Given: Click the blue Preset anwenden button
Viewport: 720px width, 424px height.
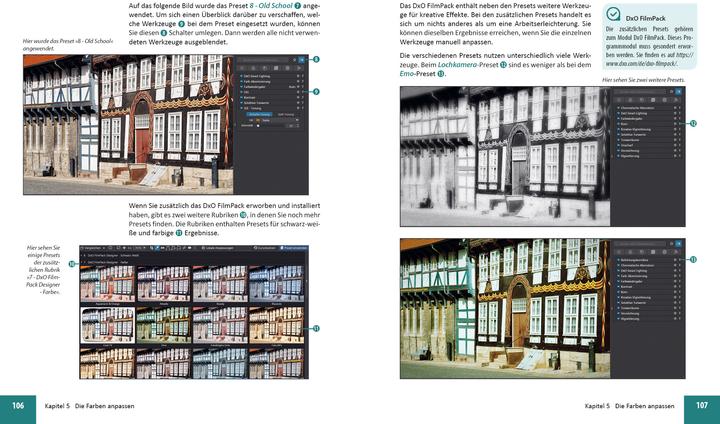Looking at the screenshot, I should (x=294, y=248).
